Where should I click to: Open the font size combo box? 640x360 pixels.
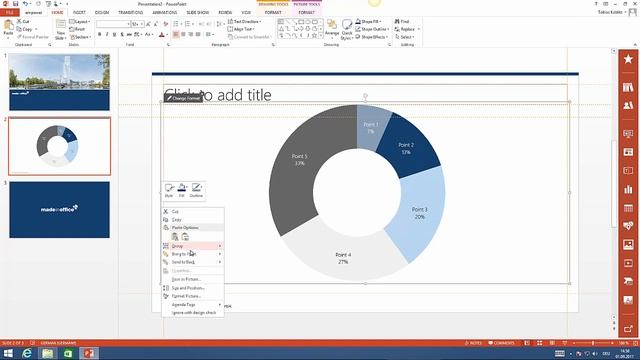pyautogui.click(x=138, y=24)
